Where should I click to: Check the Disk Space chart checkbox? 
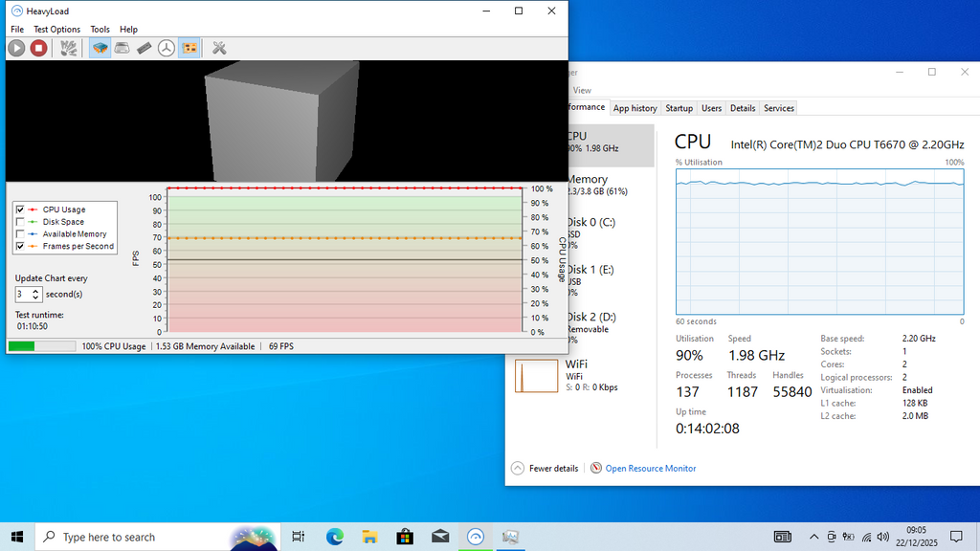(20, 222)
